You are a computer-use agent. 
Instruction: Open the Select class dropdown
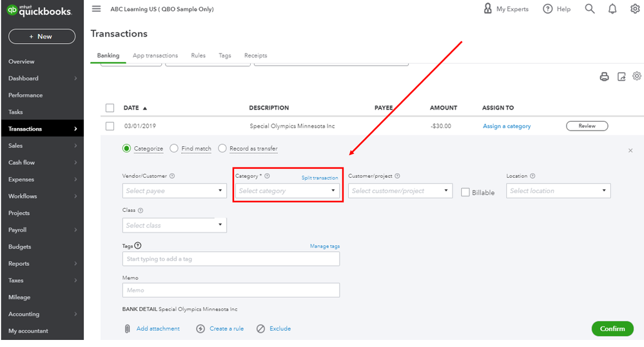[x=174, y=225]
